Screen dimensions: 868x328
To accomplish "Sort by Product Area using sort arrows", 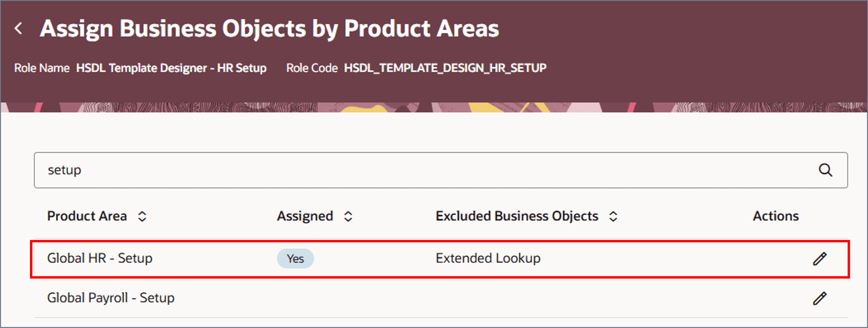I will (142, 216).
